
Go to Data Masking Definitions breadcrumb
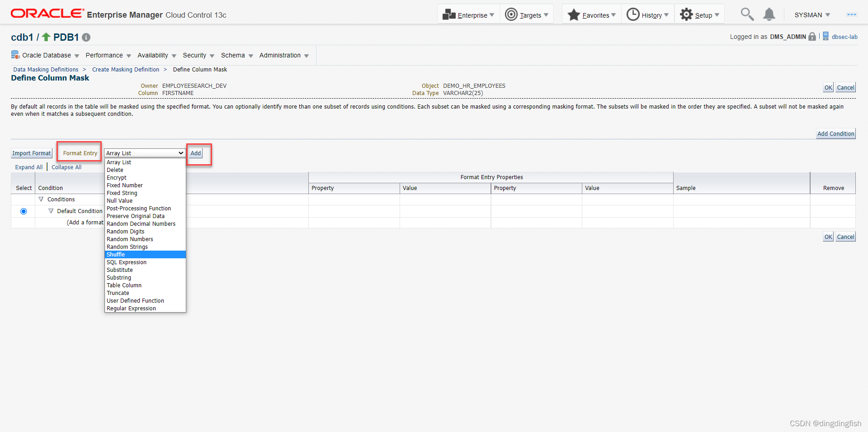[46, 70]
